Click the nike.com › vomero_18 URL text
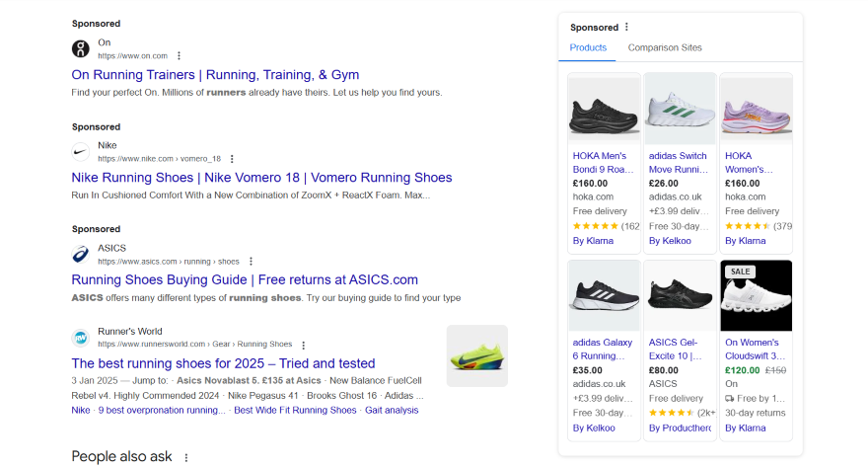868x468 pixels. 160,159
